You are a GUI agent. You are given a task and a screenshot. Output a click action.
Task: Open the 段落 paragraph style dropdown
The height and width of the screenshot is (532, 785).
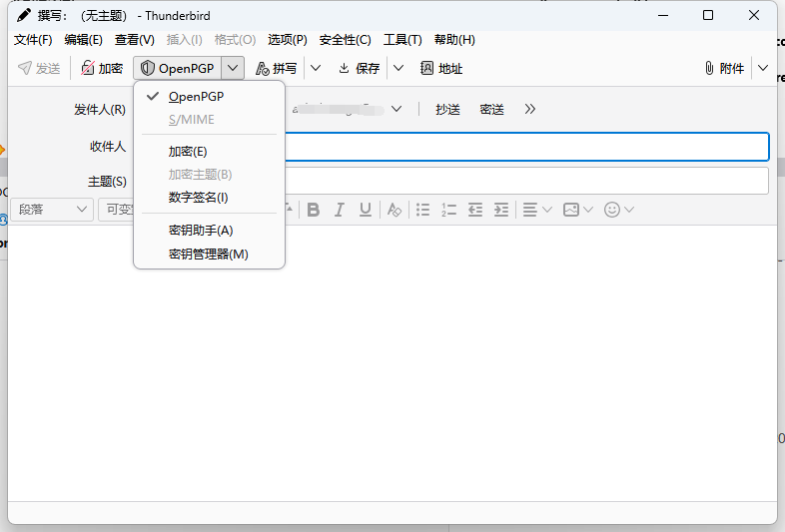point(52,210)
